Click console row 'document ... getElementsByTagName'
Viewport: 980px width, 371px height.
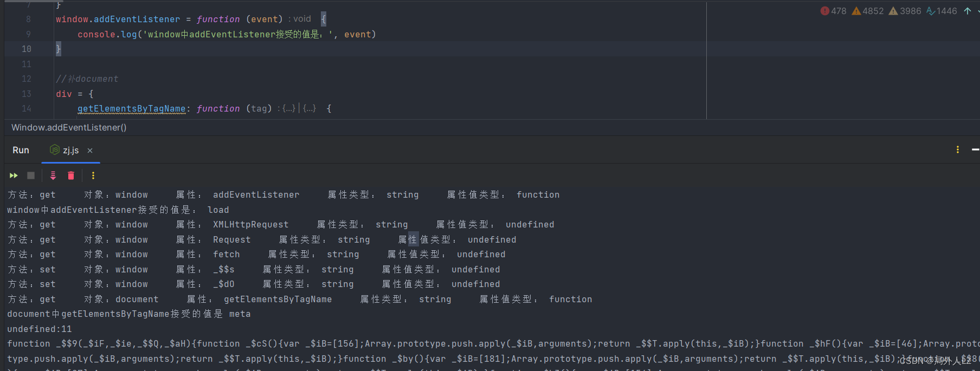point(300,299)
